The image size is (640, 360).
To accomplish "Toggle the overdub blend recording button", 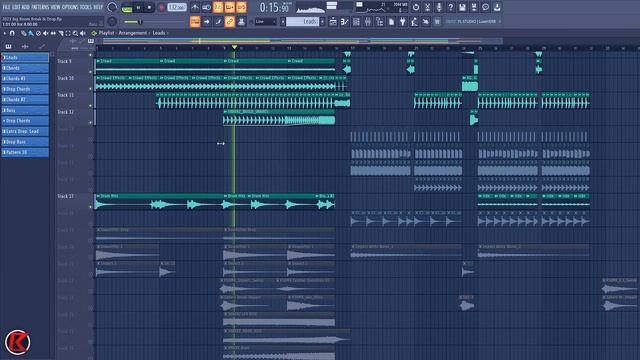I will 230,7.
